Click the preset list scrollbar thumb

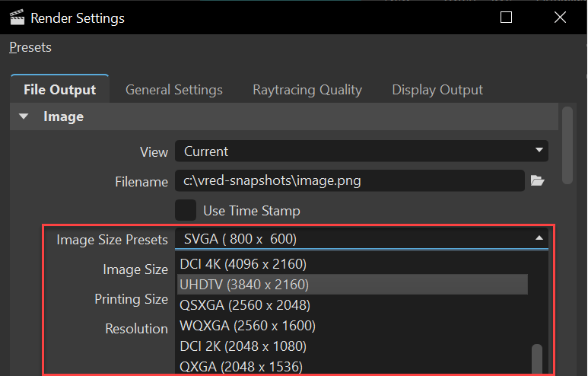coord(537,358)
